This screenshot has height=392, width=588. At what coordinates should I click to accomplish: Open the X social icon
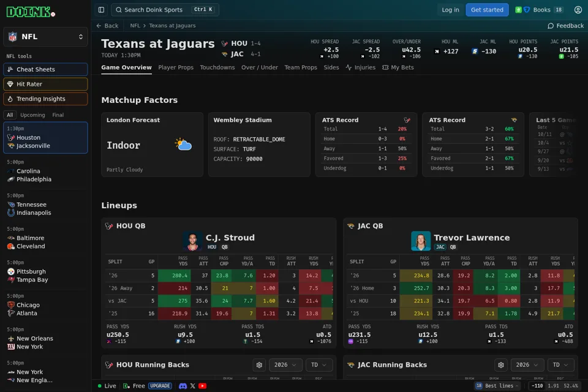click(193, 386)
